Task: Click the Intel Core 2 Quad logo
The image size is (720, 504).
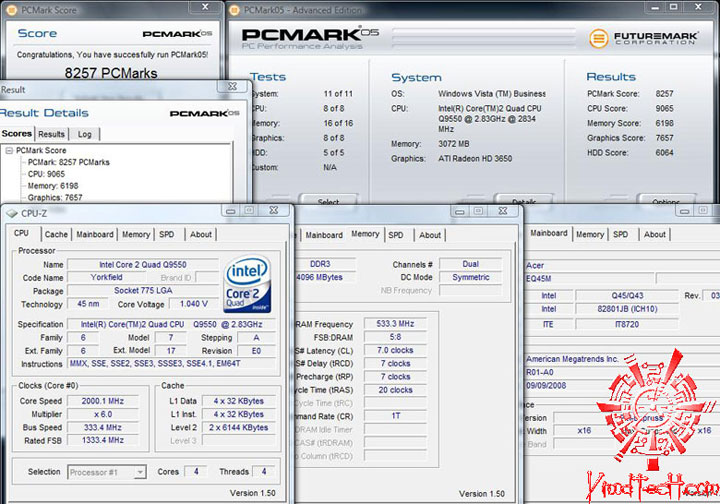Action: click(x=247, y=284)
